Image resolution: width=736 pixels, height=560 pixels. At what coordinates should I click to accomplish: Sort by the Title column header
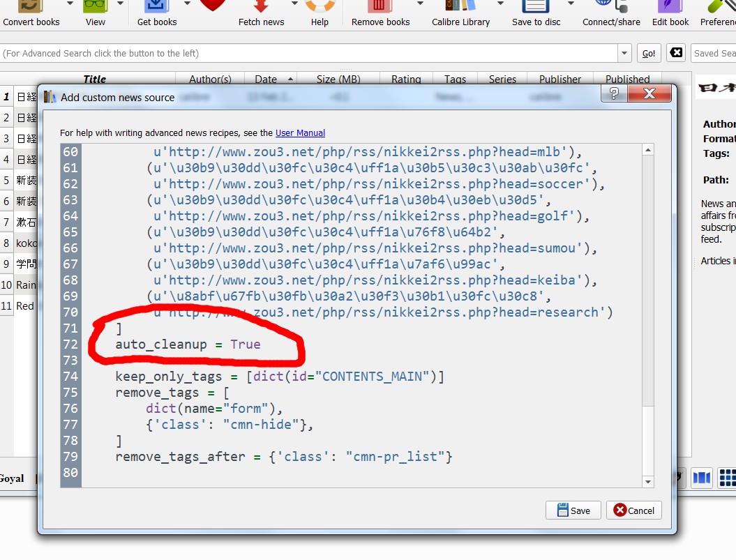coord(94,79)
